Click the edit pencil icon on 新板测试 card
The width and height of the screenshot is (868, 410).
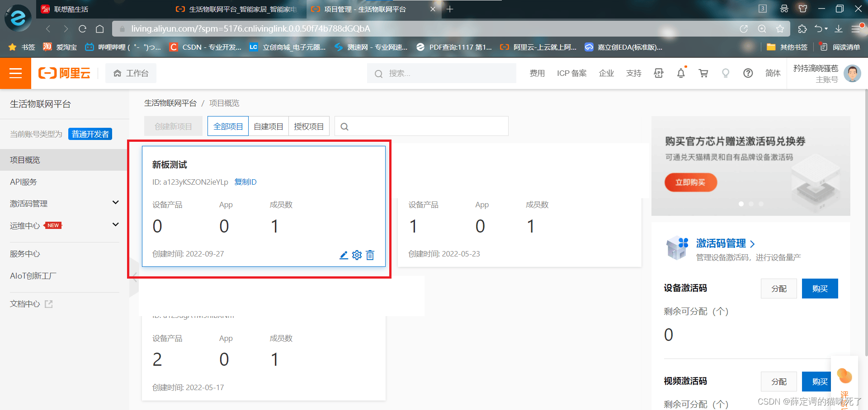click(x=344, y=255)
